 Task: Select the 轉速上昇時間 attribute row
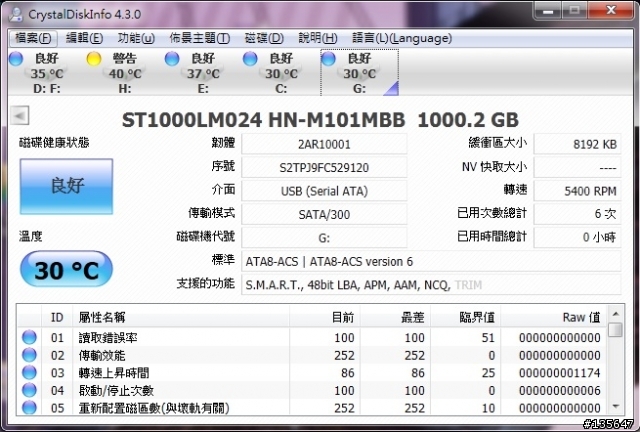tap(312, 372)
